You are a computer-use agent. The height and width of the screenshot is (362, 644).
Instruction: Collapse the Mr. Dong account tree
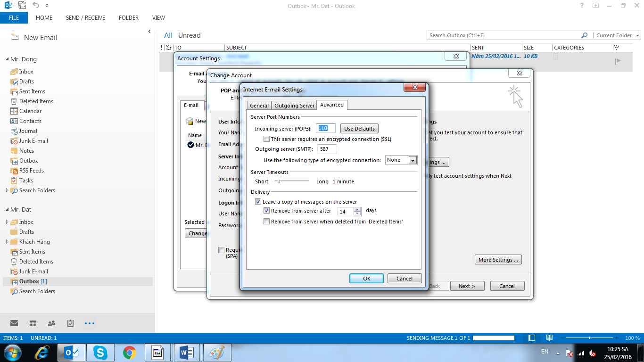click(7, 59)
